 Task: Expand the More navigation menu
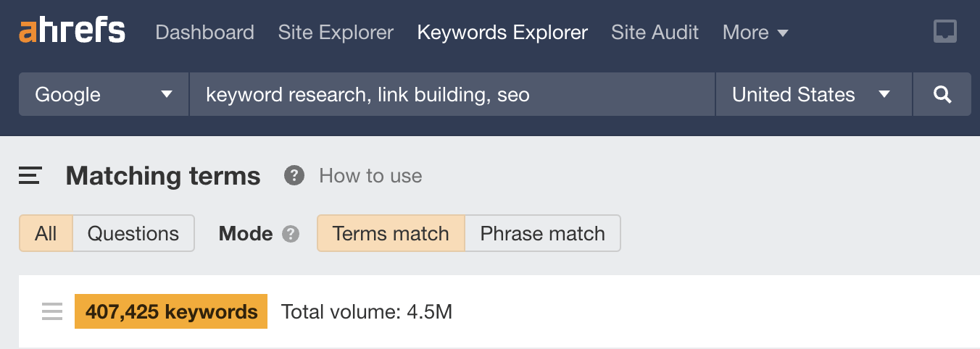(755, 33)
